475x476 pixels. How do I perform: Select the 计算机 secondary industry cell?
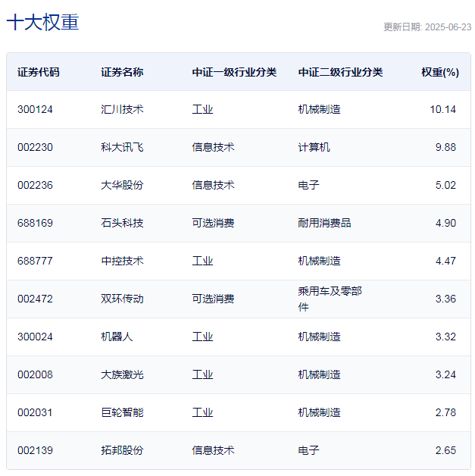click(314, 147)
